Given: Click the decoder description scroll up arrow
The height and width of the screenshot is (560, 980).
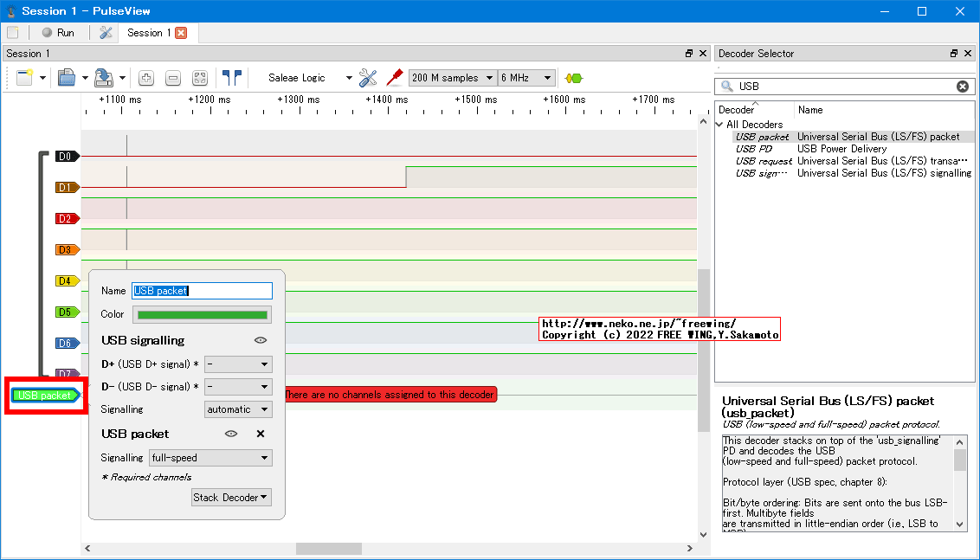Looking at the screenshot, I should (960, 442).
